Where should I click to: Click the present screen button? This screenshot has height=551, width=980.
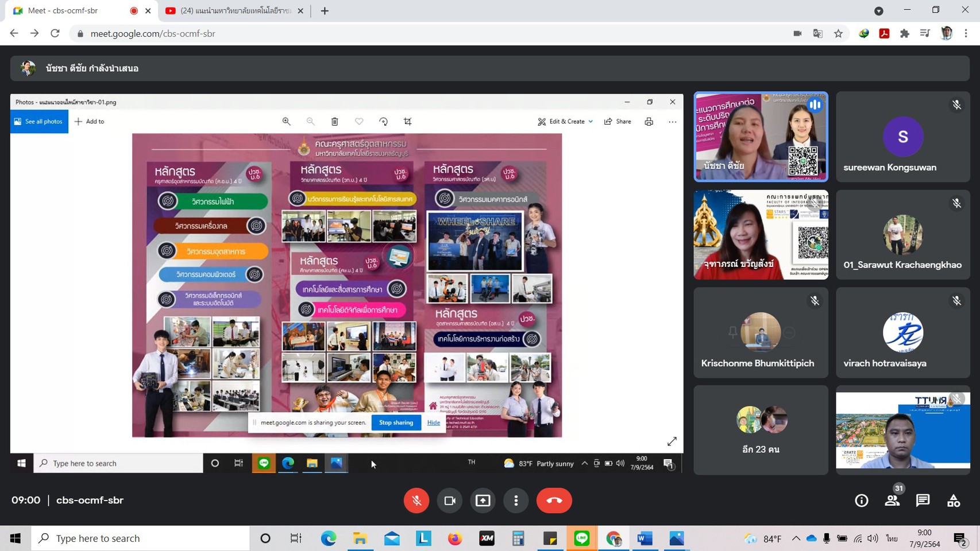[x=483, y=500]
